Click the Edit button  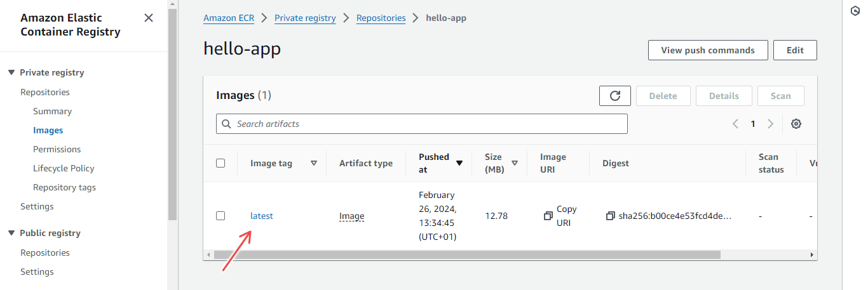coord(795,50)
